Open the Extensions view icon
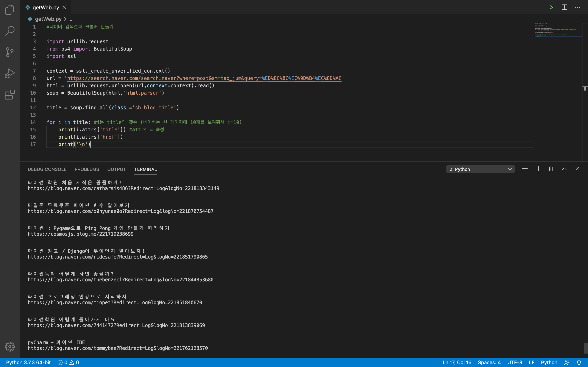The height and width of the screenshot is (367, 588). 10,95
